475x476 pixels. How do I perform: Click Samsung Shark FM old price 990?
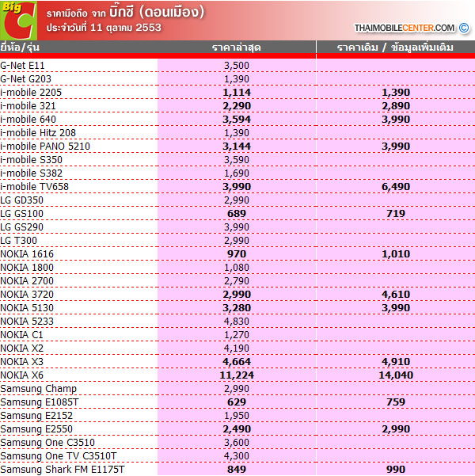click(x=396, y=470)
